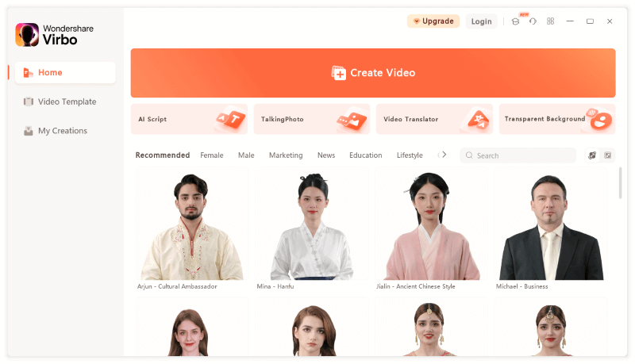Screen dimensions: 635x364
Task: Open the Home sidebar section
Action: pos(65,73)
